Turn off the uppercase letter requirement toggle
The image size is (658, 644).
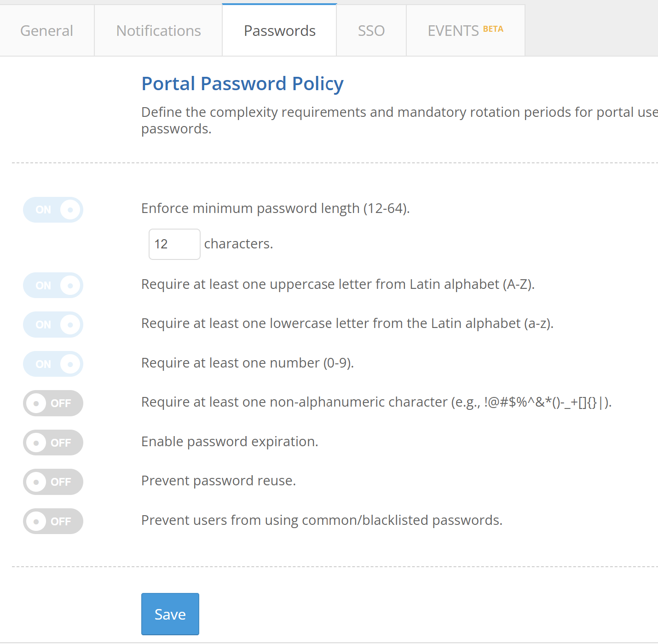tap(53, 285)
